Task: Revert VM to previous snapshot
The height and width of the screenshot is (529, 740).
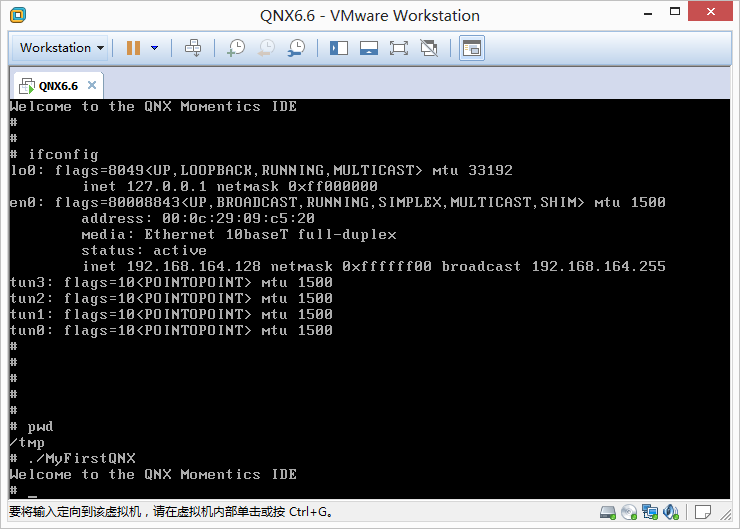Action: 266,48
